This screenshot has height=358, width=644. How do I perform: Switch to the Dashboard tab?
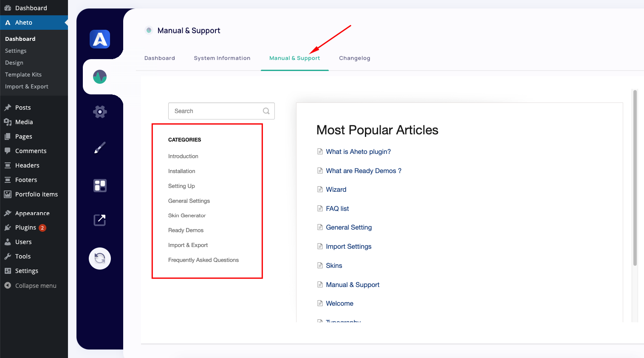coord(160,58)
